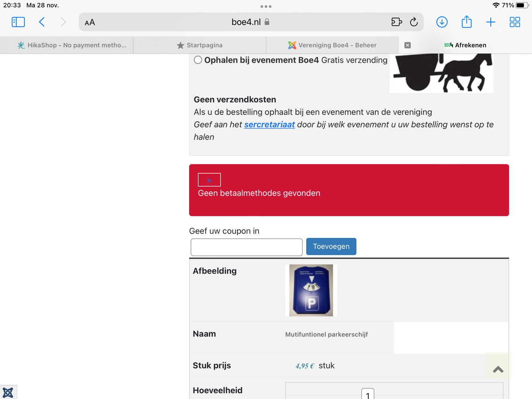Screen dimensions: 532x399
Task: Open the parkeerschijf product thumbnail
Action: click(x=311, y=290)
